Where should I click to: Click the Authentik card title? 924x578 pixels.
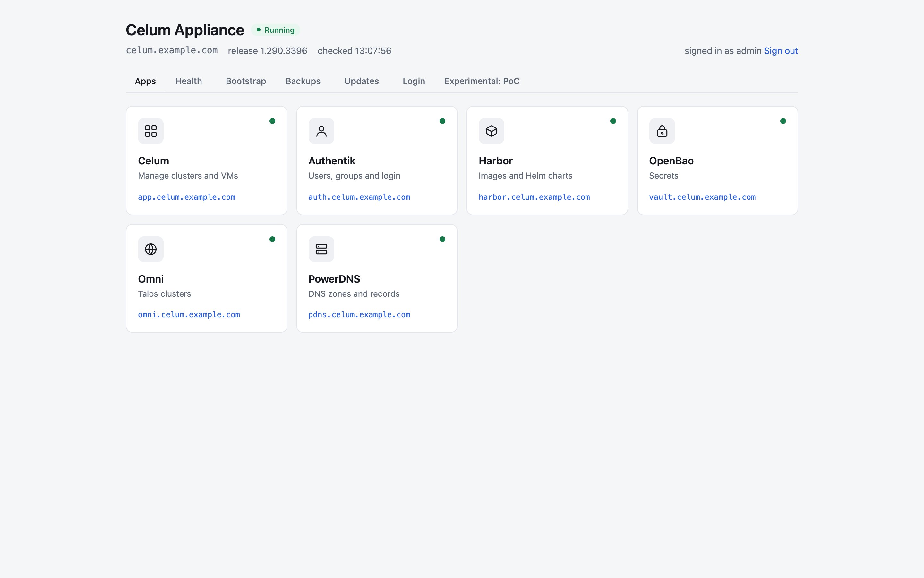tap(332, 161)
